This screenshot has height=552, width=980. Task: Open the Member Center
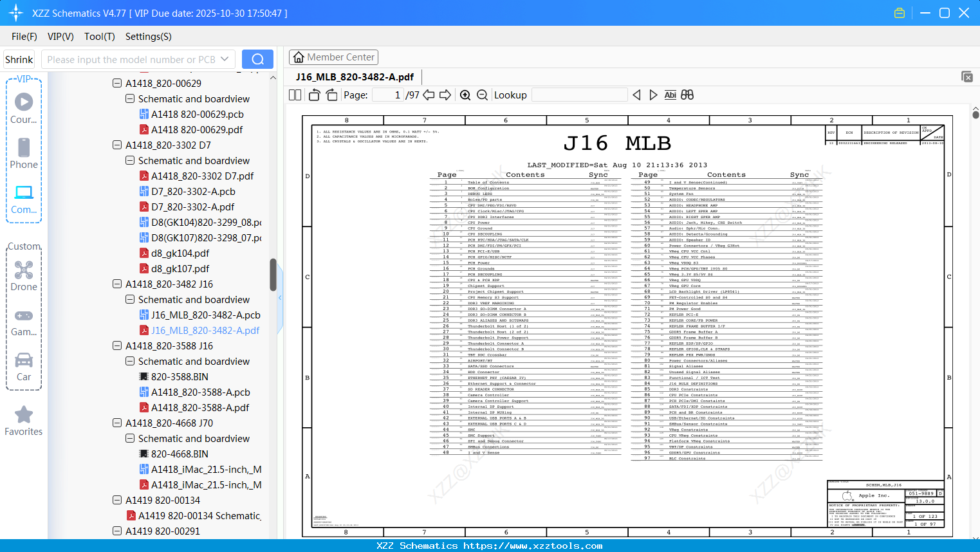[x=334, y=57]
